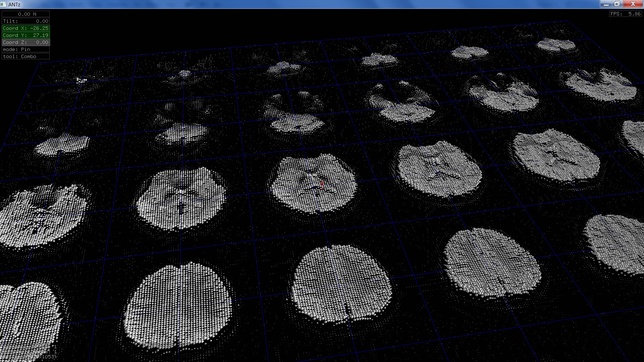Screen dimensions: 644x362
Task: Select the Coord Y field
Action: click(x=26, y=35)
